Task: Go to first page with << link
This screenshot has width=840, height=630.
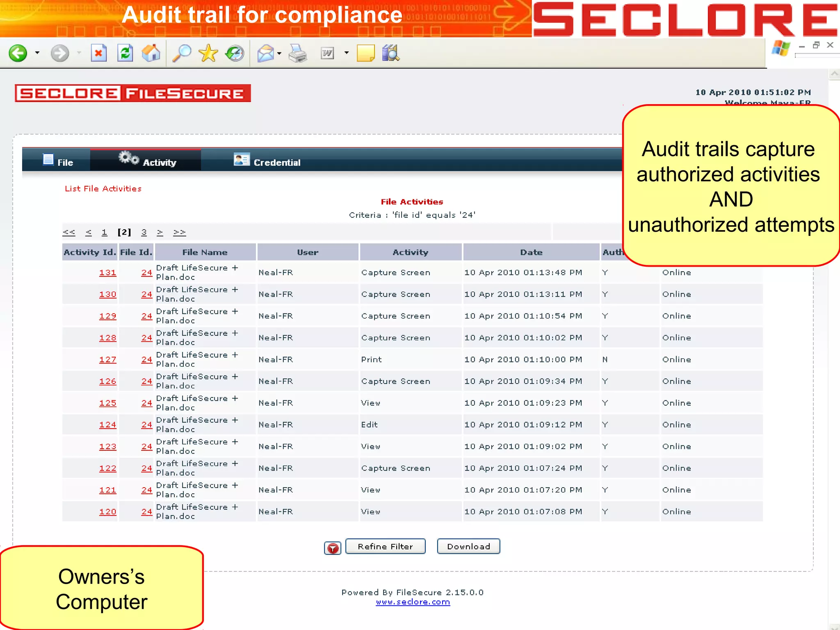Action: tap(69, 232)
